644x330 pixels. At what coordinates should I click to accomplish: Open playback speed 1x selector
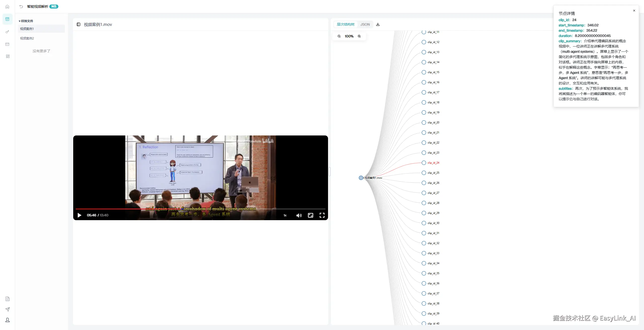pyautogui.click(x=285, y=215)
